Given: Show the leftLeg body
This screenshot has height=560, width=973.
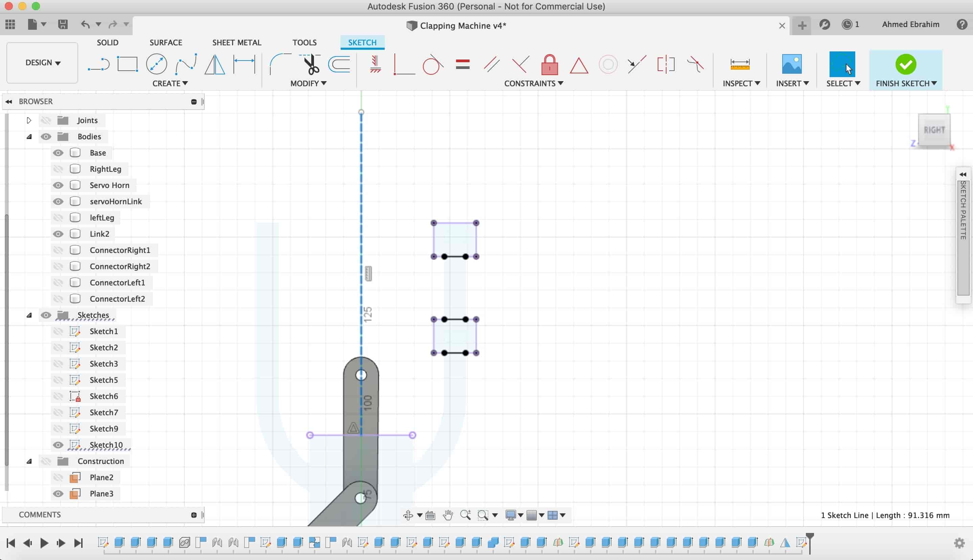Looking at the screenshot, I should [x=58, y=217].
